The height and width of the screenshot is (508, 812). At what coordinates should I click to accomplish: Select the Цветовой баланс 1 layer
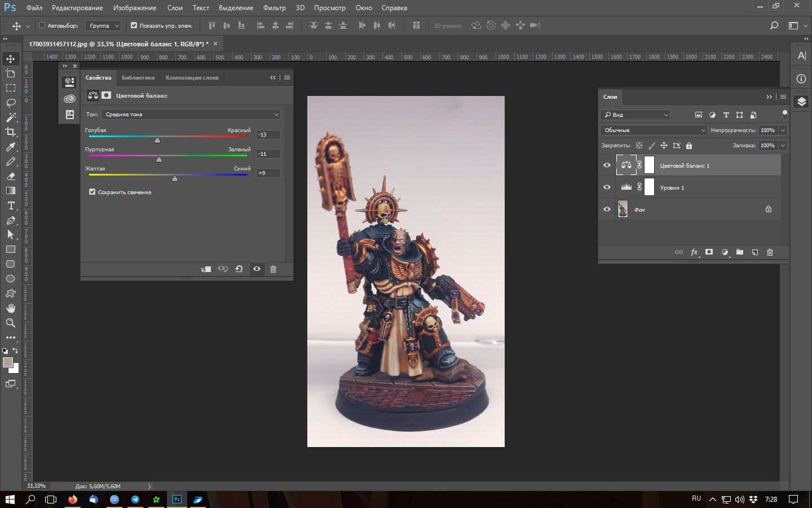[685, 165]
